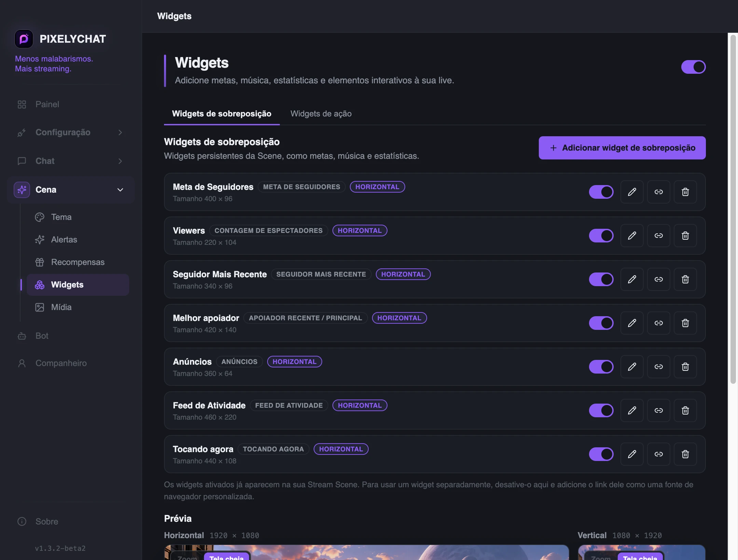738x560 pixels.
Task: Disable the Meta de Seguidores widget
Action: pyautogui.click(x=601, y=192)
